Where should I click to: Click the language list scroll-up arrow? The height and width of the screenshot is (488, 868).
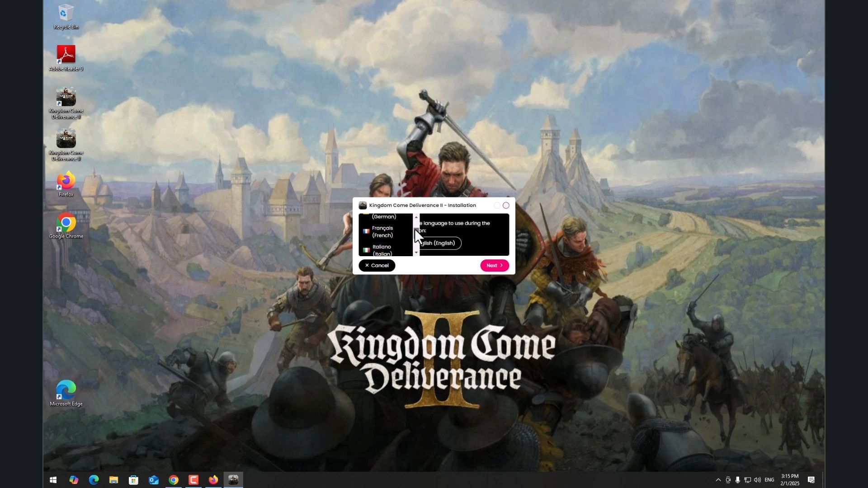[416, 217]
